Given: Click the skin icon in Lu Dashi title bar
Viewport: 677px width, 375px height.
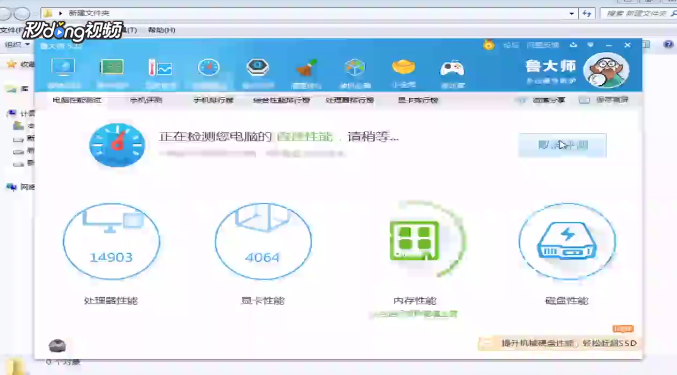Looking at the screenshot, I should tap(573, 44).
